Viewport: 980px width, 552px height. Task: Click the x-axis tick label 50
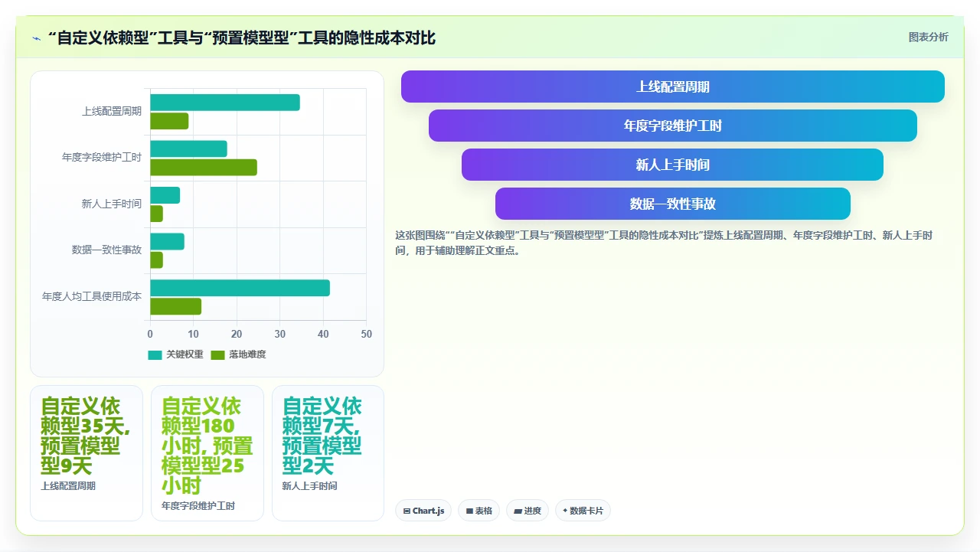pyautogui.click(x=367, y=334)
